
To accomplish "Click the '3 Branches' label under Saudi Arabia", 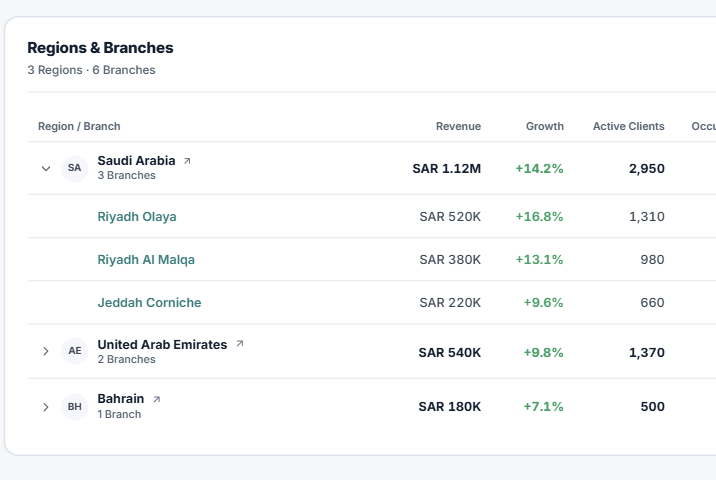I will (x=126, y=175).
